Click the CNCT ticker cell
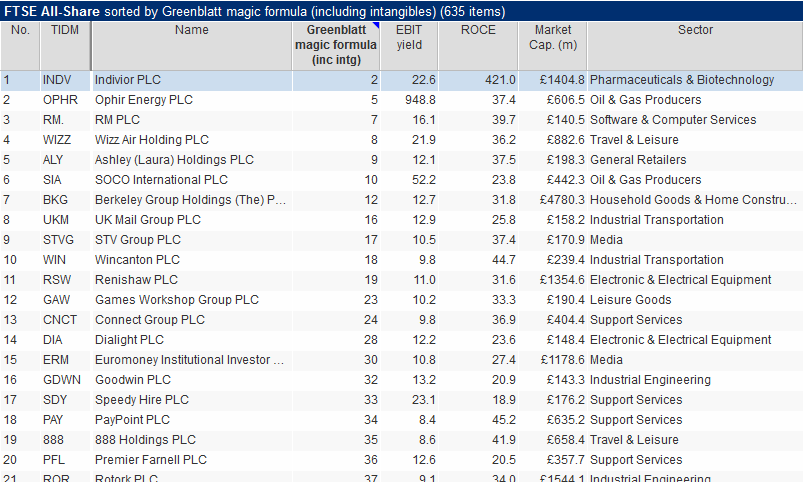The height and width of the screenshot is (482, 803). pyautogui.click(x=60, y=320)
